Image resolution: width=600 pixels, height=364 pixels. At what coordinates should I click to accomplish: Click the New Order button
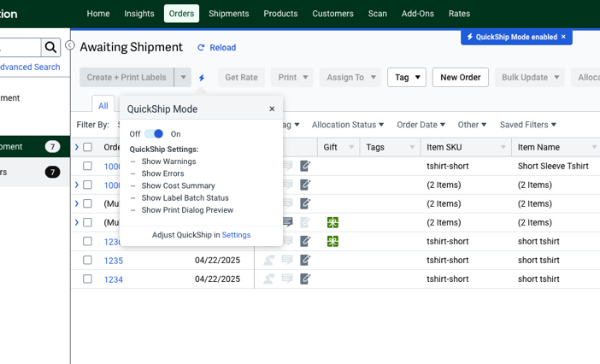461,77
